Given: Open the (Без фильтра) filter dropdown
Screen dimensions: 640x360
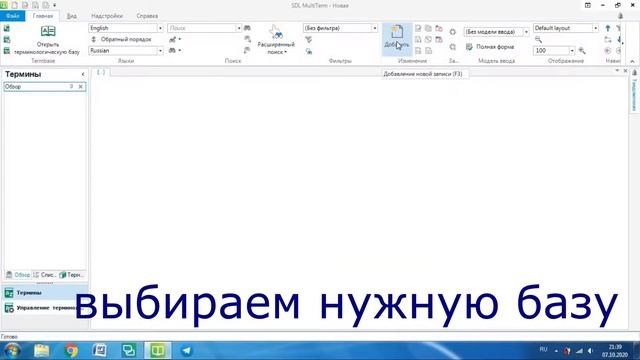Looking at the screenshot, I should point(375,28).
